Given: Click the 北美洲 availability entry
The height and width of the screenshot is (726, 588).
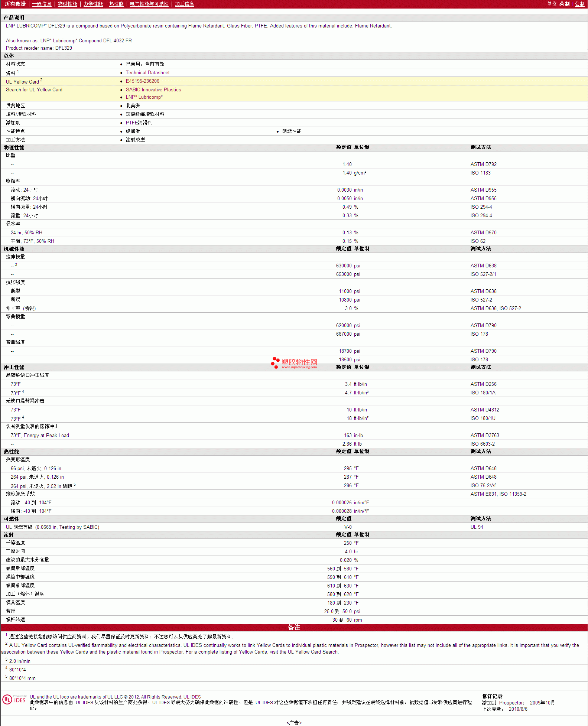Looking at the screenshot, I should (x=133, y=106).
